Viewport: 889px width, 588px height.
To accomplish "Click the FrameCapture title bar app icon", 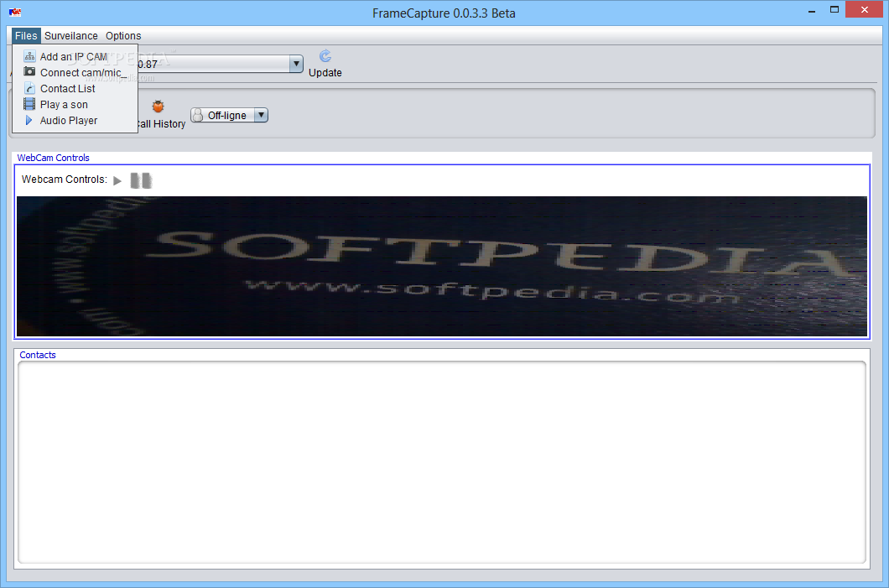I will pos(15,12).
